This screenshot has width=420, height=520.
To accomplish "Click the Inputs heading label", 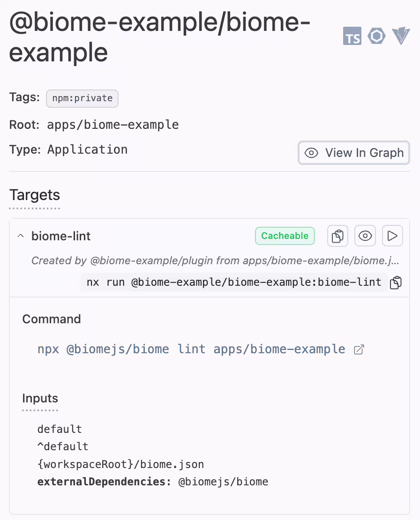I will (x=40, y=399).
